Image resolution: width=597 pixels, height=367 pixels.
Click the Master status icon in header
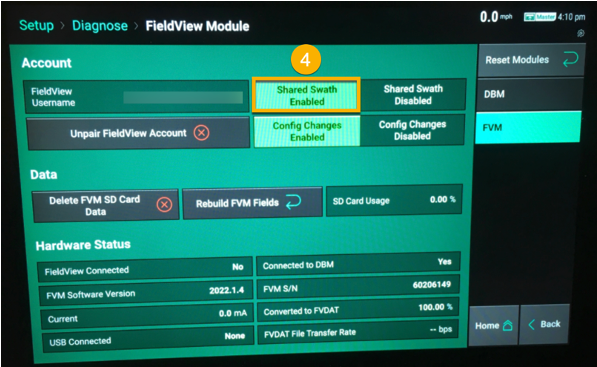540,17
